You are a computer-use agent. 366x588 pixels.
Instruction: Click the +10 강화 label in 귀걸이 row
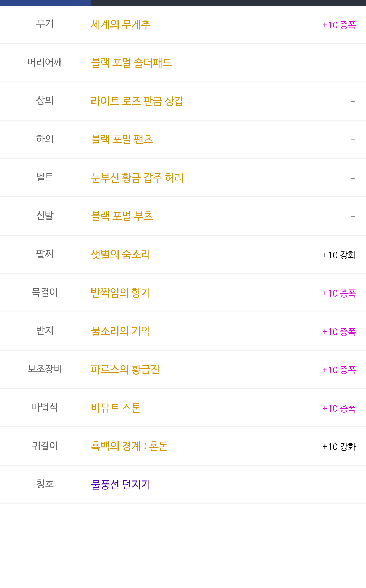pos(339,447)
